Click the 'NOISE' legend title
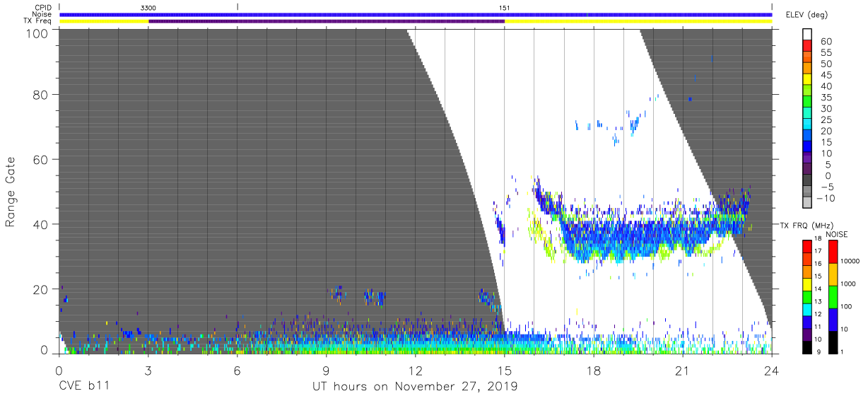Screen dimensions: 868x401 pos(836,234)
